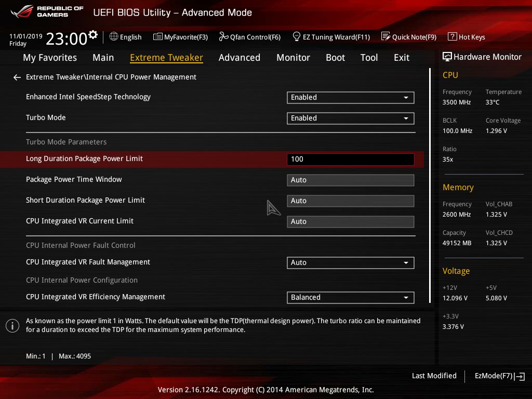
Task: Open time settings gear icon
Action: click(93, 35)
